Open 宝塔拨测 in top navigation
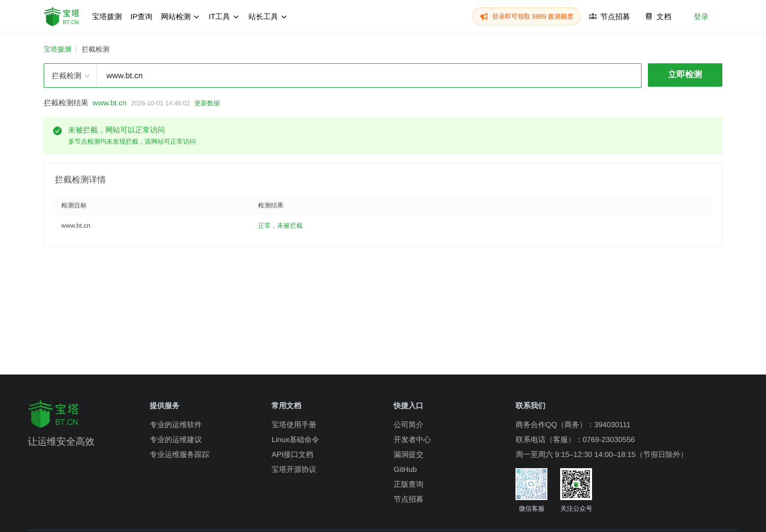The image size is (766, 532). [107, 17]
